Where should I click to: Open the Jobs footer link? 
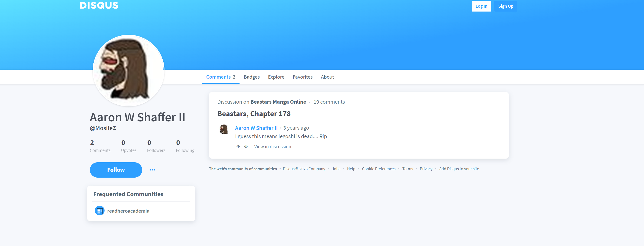click(x=336, y=169)
